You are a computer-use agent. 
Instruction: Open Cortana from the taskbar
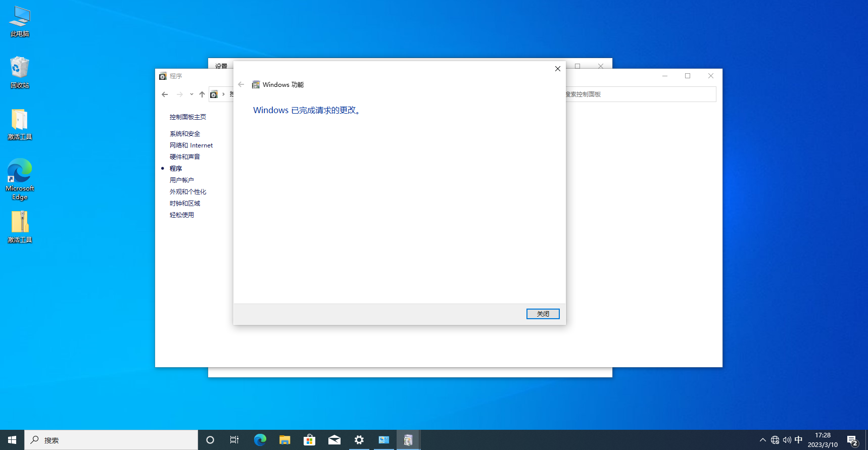[210, 440]
